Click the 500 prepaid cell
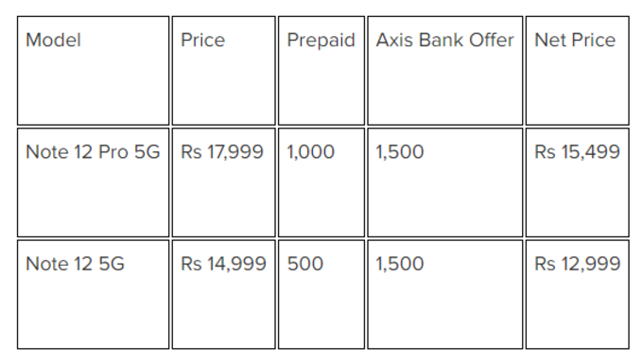 pos(321,294)
